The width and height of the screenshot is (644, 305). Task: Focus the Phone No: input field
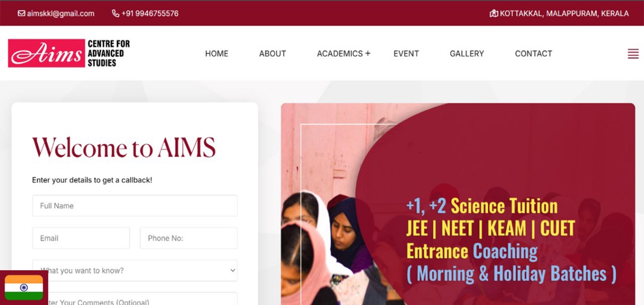click(x=189, y=238)
